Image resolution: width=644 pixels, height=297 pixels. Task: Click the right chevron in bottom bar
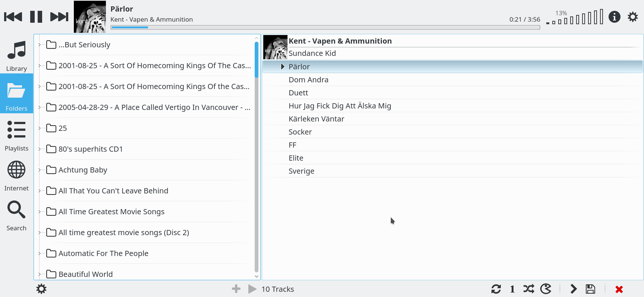click(x=574, y=289)
